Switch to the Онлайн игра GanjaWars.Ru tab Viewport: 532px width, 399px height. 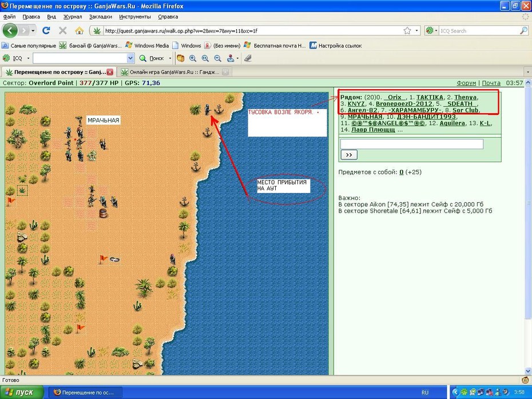(174, 72)
